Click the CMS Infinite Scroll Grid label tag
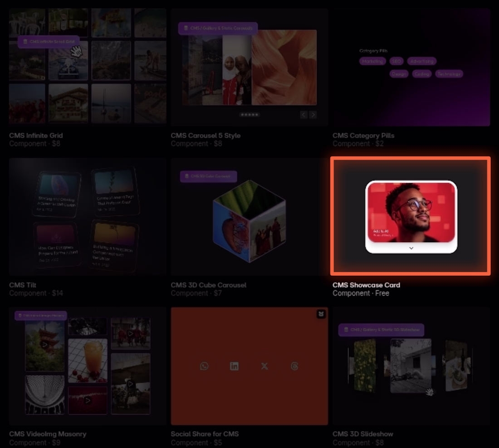The image size is (499, 448). (x=49, y=42)
